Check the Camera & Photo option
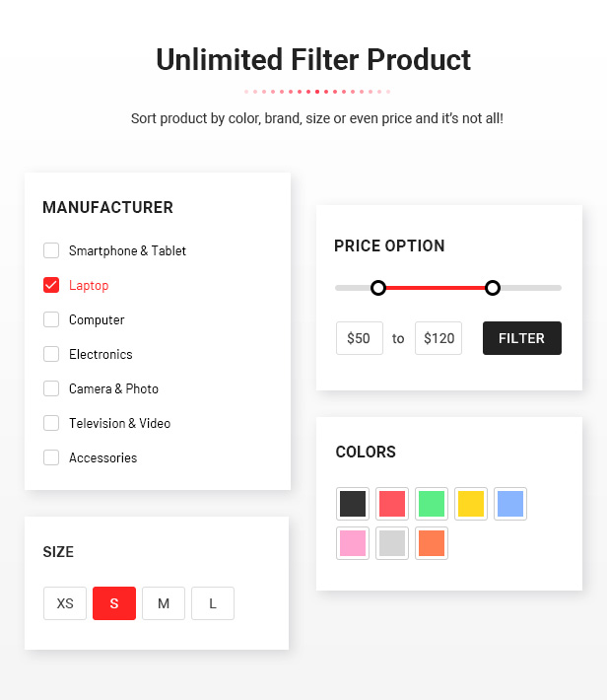 tap(51, 388)
